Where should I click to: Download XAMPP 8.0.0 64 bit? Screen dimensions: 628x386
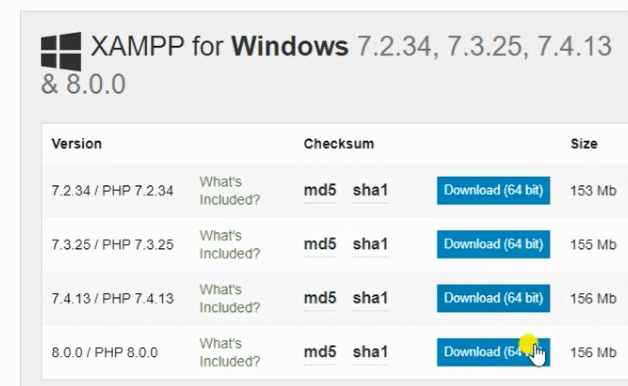coord(493,352)
